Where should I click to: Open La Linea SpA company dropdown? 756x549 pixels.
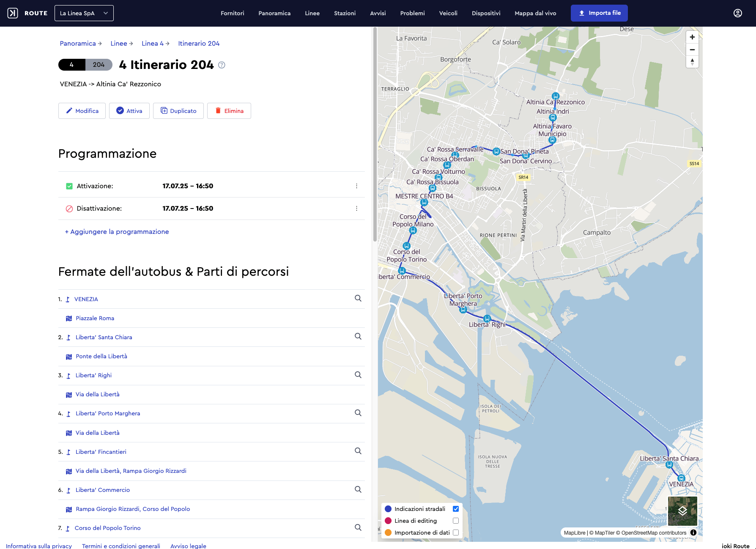pyautogui.click(x=84, y=13)
